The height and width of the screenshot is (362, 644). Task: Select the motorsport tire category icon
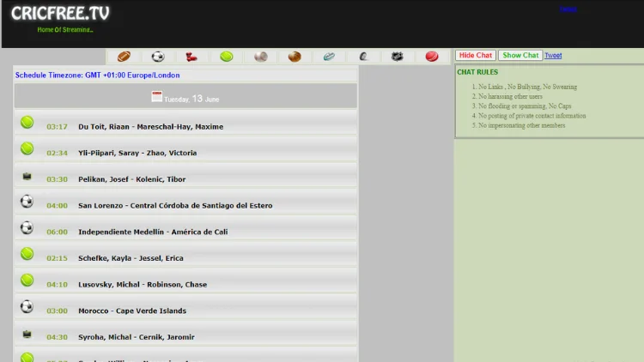click(x=363, y=57)
